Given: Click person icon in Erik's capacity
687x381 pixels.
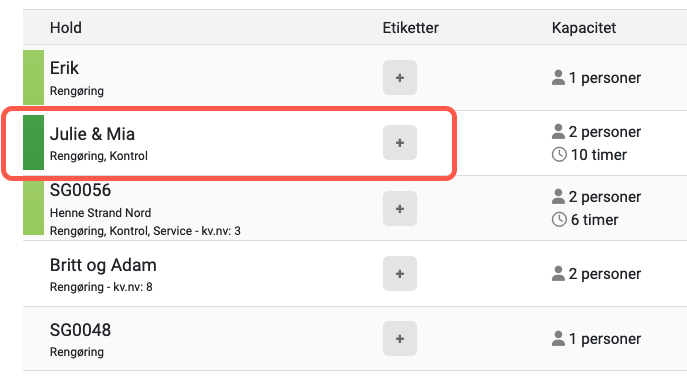Looking at the screenshot, I should pyautogui.click(x=558, y=78).
